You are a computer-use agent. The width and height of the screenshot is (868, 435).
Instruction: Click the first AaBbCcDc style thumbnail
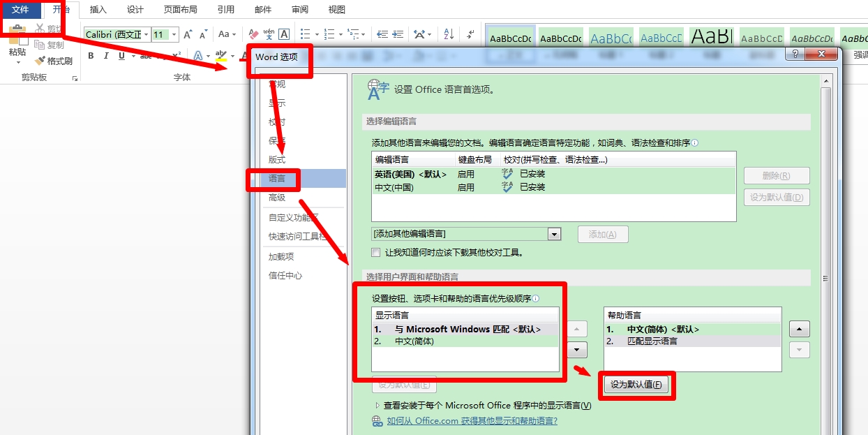[510, 39]
